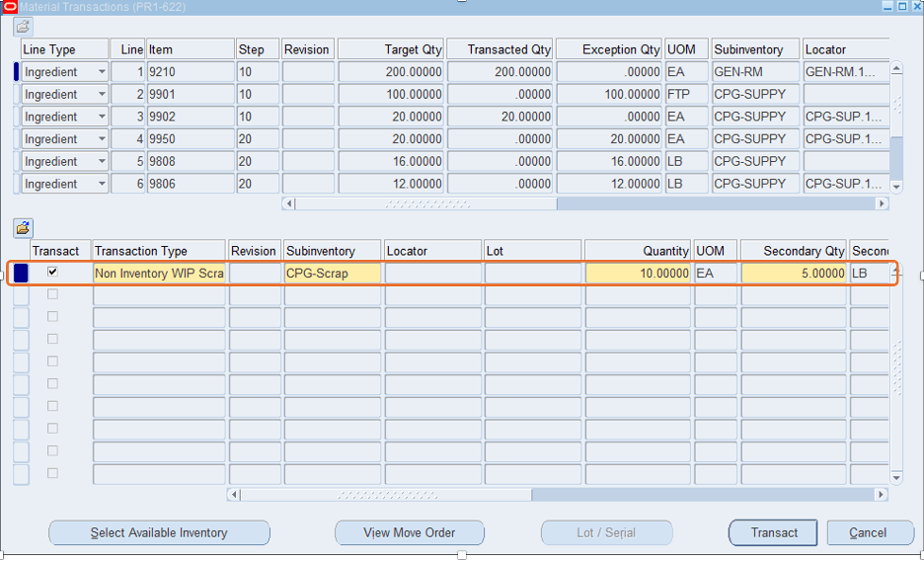Click upper grid horizontal scroll right arrow

(882, 203)
